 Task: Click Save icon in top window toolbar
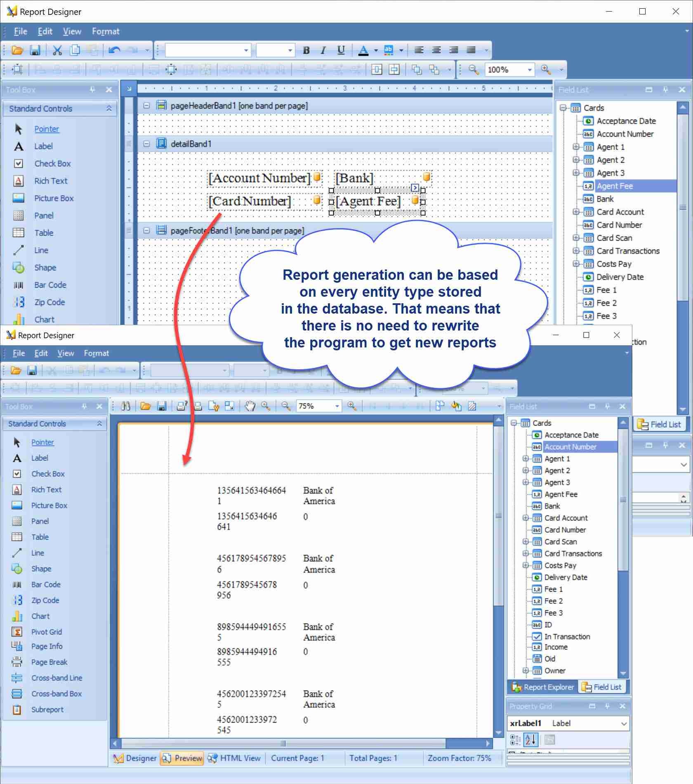[35, 50]
